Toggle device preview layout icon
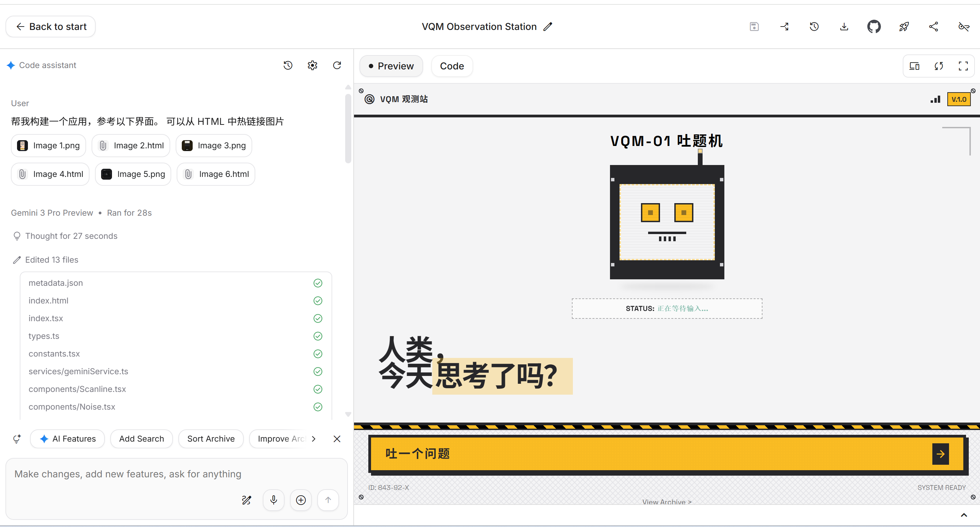The height and width of the screenshot is (527, 980). 914,66
